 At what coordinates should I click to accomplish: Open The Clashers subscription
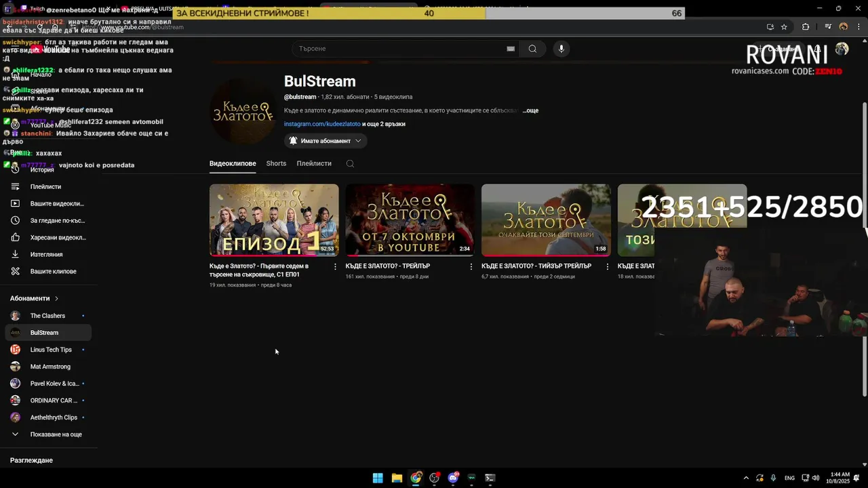tap(47, 316)
